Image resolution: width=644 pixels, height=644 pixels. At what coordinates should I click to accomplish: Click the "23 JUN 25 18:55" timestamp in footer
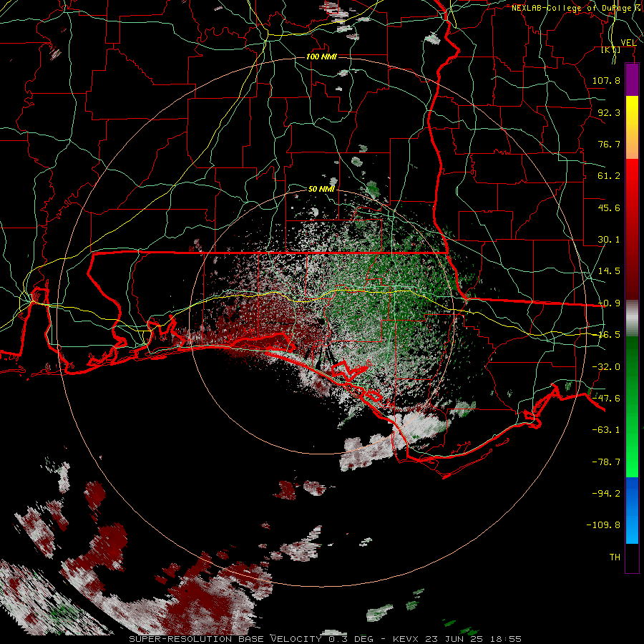coord(472,639)
